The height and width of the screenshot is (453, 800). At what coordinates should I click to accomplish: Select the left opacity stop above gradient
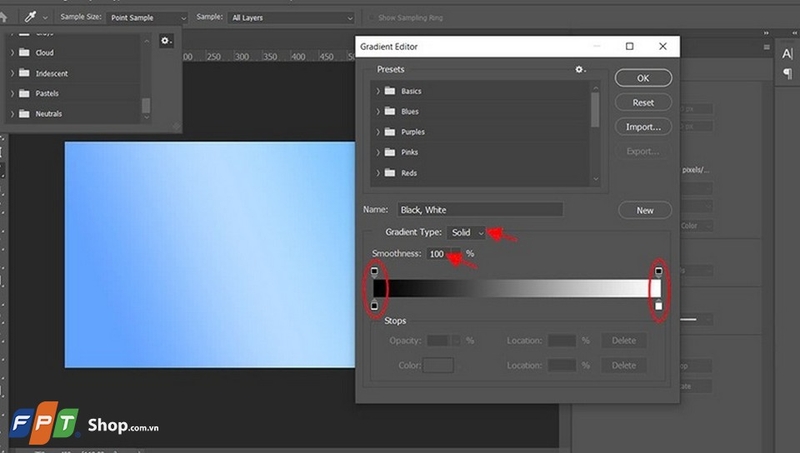tap(375, 272)
